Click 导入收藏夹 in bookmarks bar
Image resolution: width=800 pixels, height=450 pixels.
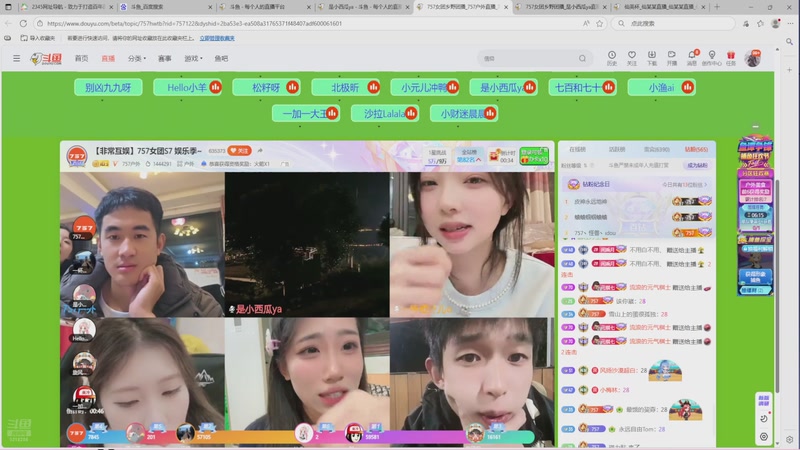(38, 38)
